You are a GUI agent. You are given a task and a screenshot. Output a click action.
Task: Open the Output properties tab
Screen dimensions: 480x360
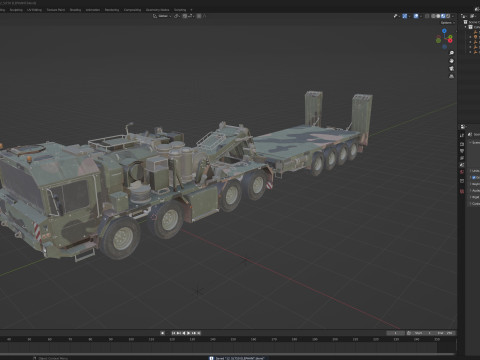[462, 151]
